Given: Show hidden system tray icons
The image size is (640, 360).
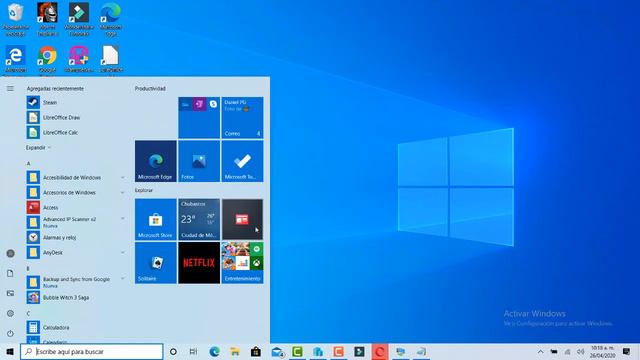Looking at the screenshot, I should point(540,352).
